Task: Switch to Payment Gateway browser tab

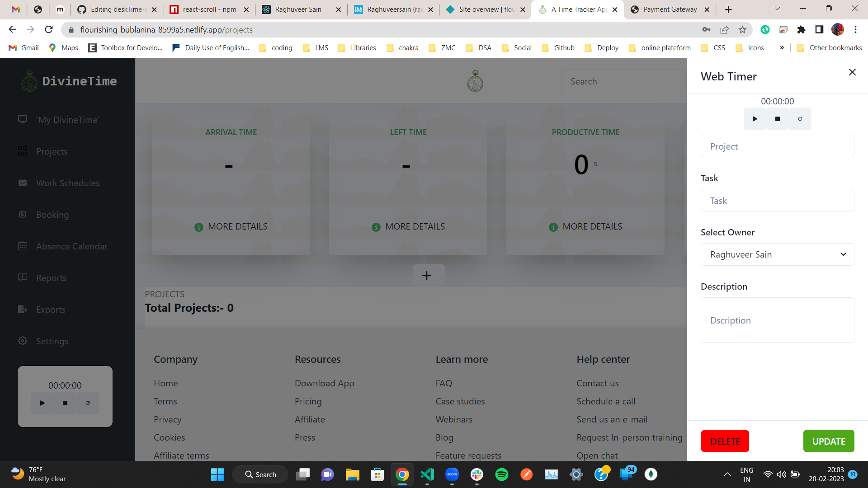Action: pyautogui.click(x=670, y=9)
